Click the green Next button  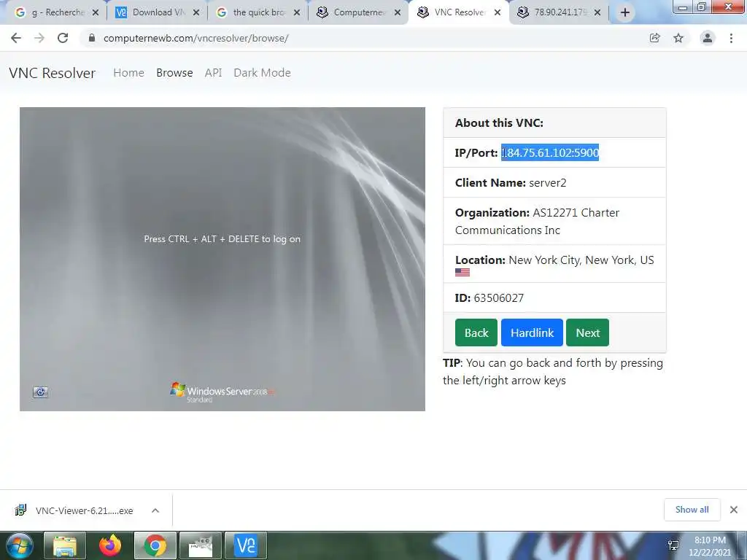click(587, 332)
